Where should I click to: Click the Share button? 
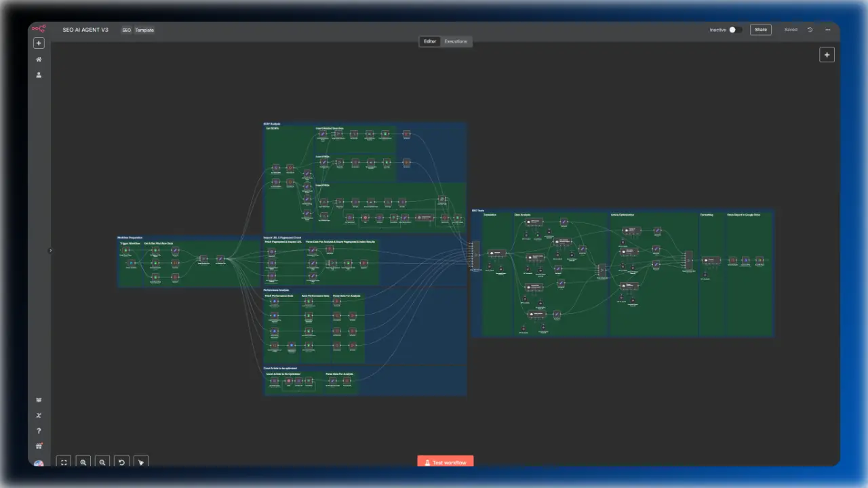(761, 30)
